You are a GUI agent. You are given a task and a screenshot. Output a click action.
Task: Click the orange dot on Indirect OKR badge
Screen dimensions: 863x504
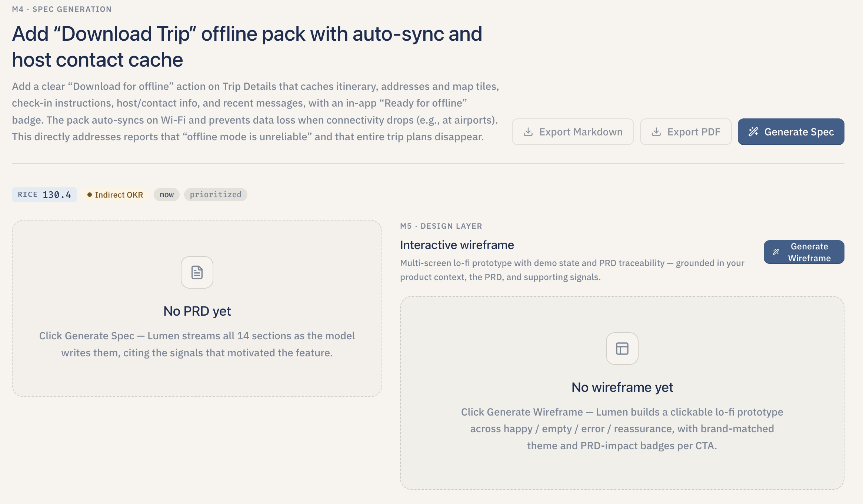pyautogui.click(x=90, y=195)
